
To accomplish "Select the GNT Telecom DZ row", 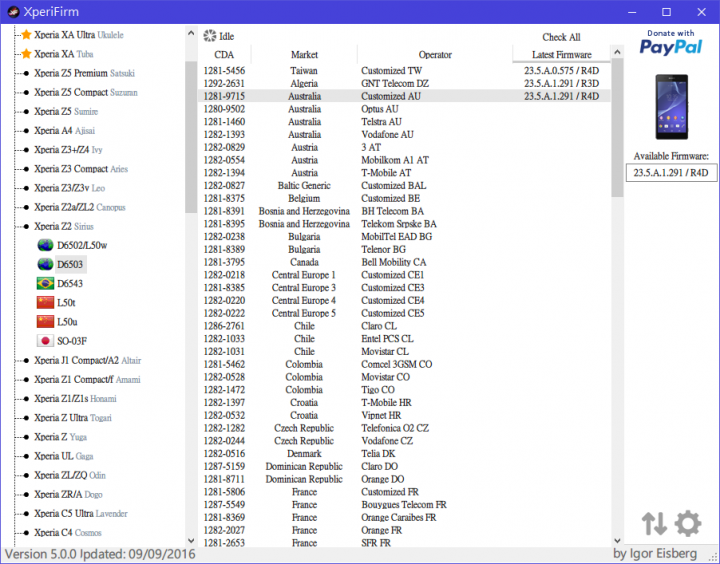I will pyautogui.click(x=405, y=84).
